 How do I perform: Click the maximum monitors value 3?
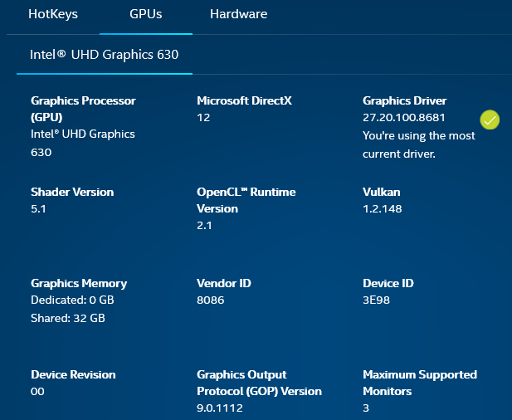366,408
